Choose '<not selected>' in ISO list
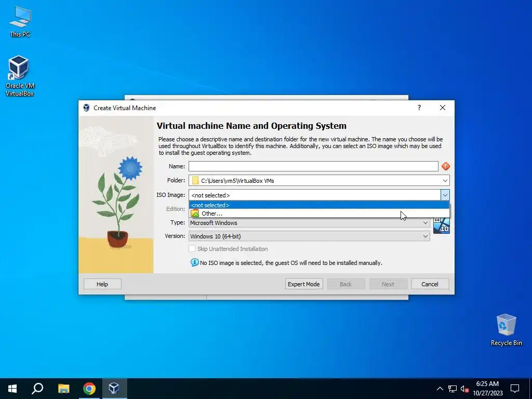The height and width of the screenshot is (399, 532). [319, 205]
